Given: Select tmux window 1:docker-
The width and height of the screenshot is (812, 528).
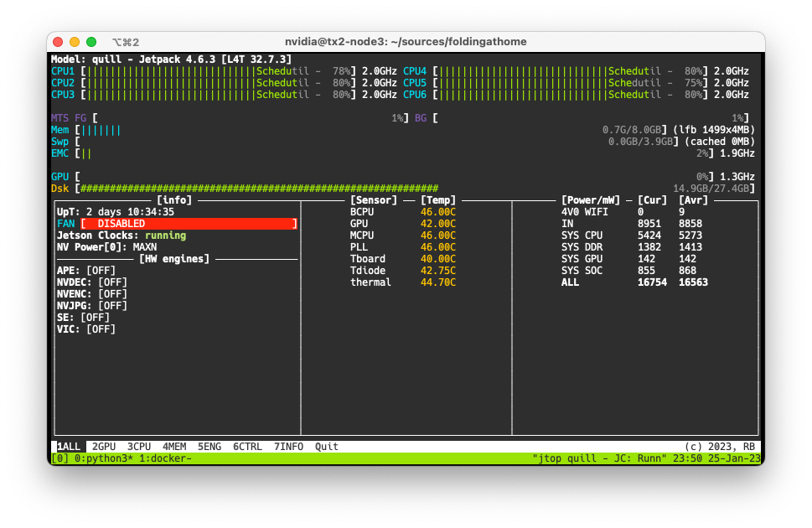Looking at the screenshot, I should [165, 458].
